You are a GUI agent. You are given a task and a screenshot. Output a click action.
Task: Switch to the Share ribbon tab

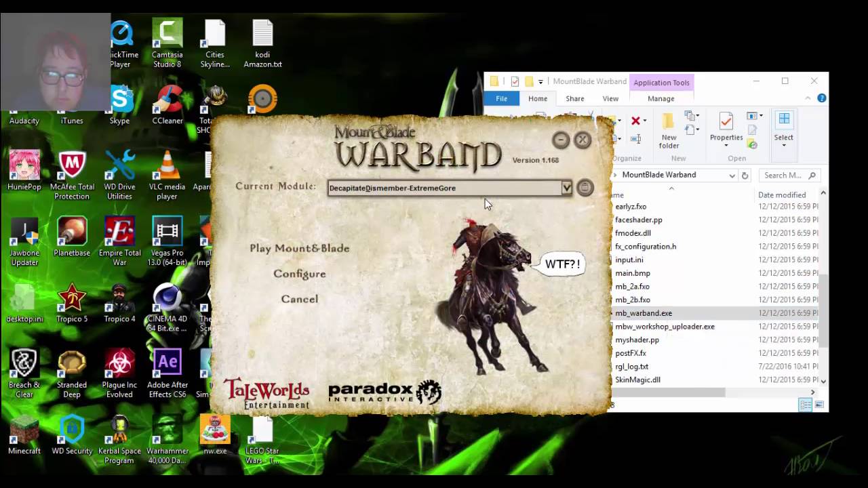pyautogui.click(x=575, y=98)
